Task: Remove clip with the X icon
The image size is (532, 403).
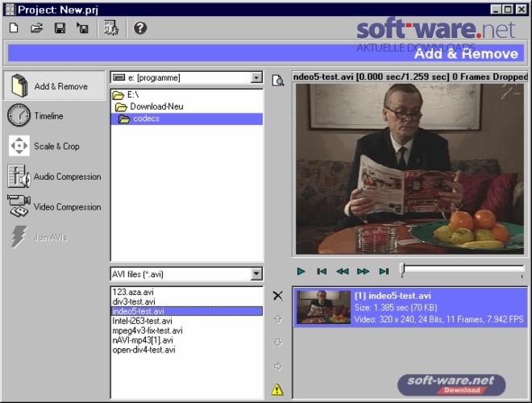Action: (278, 296)
